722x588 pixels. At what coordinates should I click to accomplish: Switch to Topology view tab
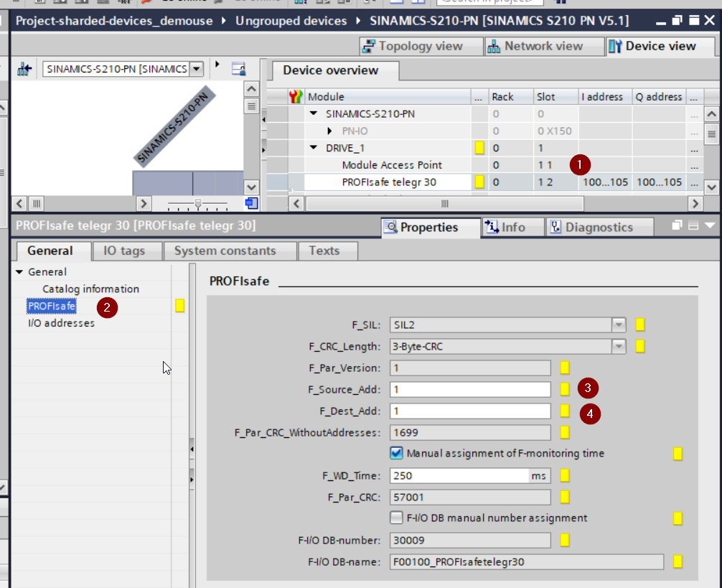(x=421, y=46)
